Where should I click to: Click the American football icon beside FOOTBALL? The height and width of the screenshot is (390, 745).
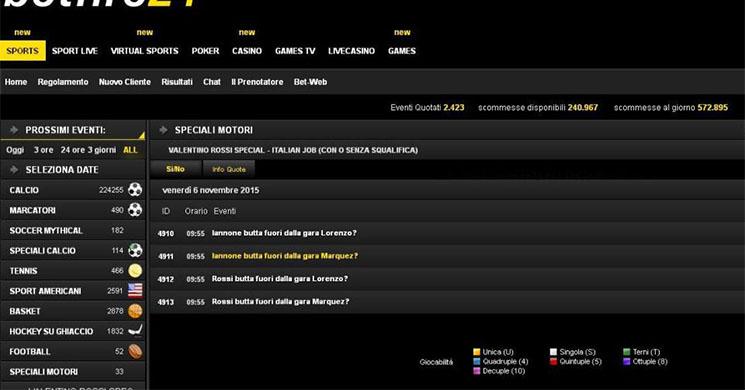pyautogui.click(x=135, y=352)
